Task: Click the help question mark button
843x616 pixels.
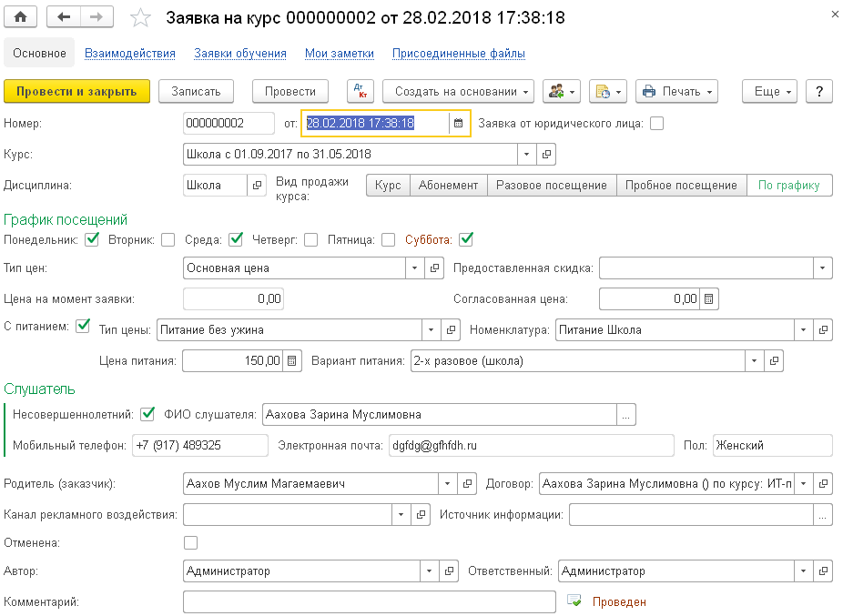Action: 819,91
